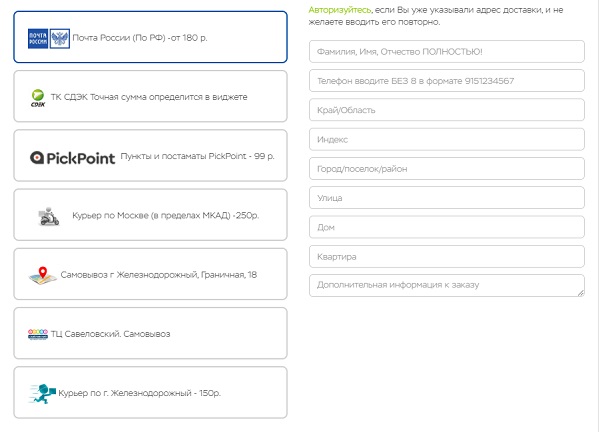Viewport: 600px width, 432px height.
Task: Click into the Квартира field
Action: [447, 256]
